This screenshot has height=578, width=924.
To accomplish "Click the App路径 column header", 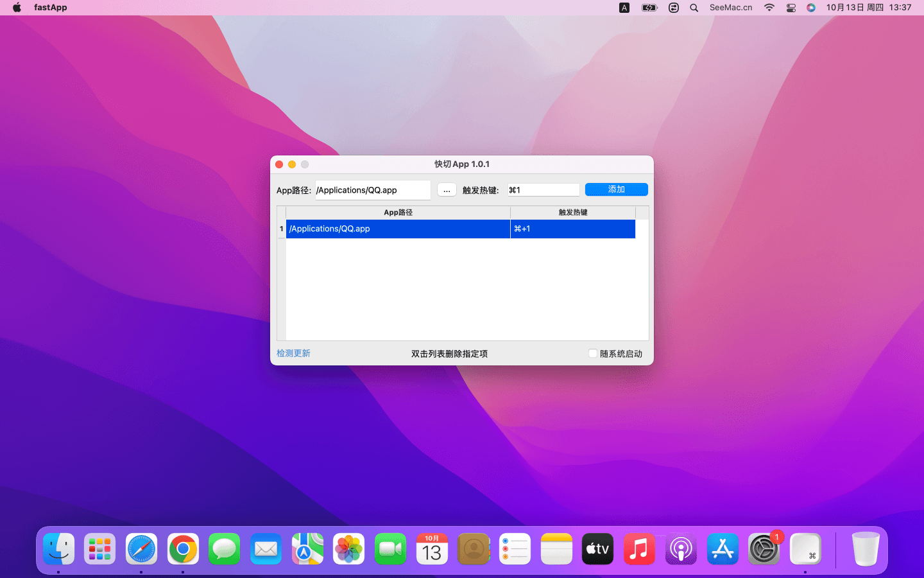I will point(398,213).
